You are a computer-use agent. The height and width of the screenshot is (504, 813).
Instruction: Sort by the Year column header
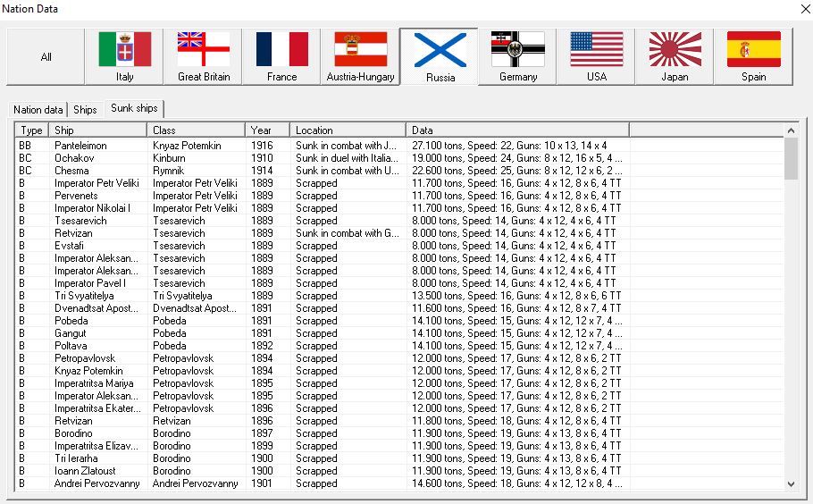coord(267,130)
